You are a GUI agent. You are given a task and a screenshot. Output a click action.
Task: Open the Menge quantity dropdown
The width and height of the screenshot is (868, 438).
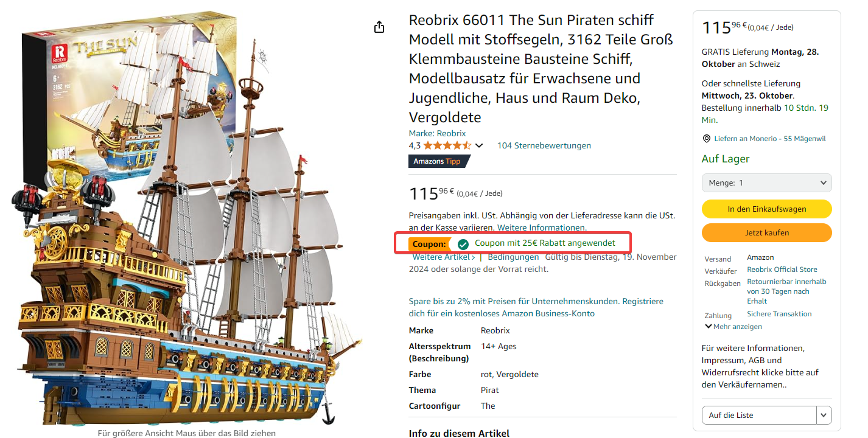point(766,183)
